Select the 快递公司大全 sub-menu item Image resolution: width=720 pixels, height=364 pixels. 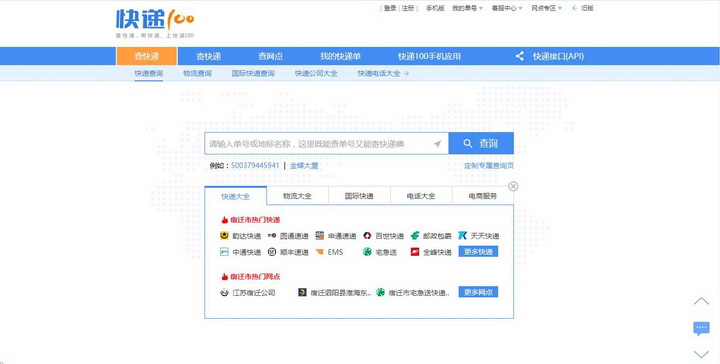click(316, 73)
